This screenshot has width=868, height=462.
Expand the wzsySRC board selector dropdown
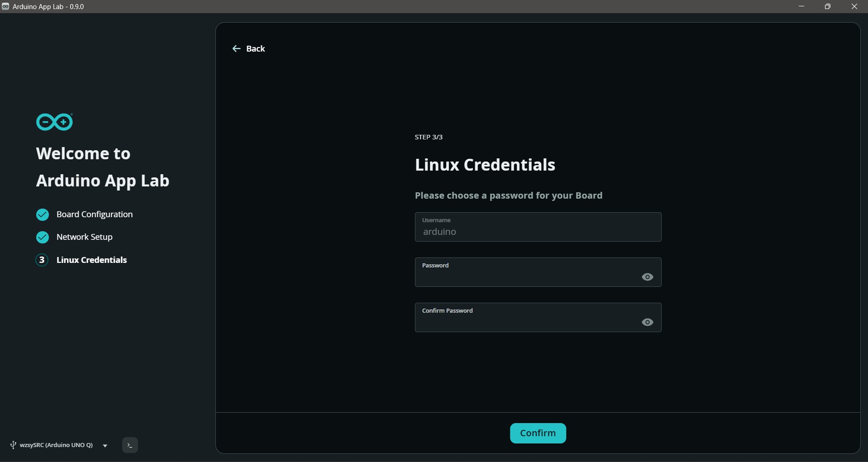click(105, 446)
